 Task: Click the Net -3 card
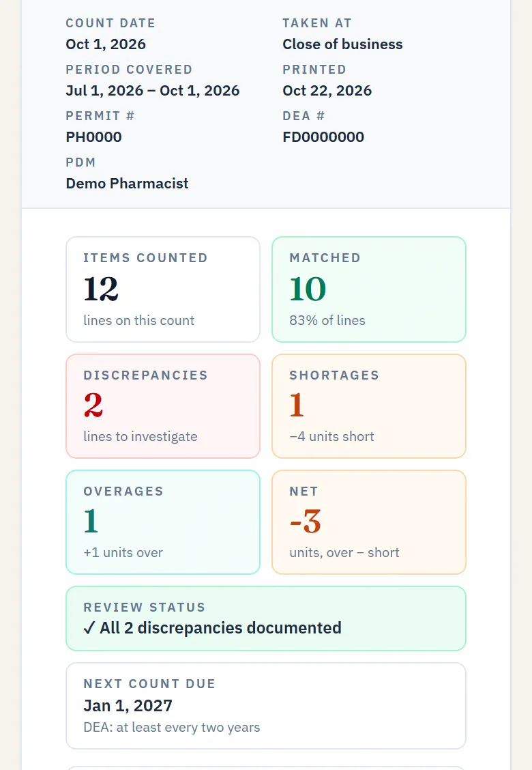(x=369, y=522)
